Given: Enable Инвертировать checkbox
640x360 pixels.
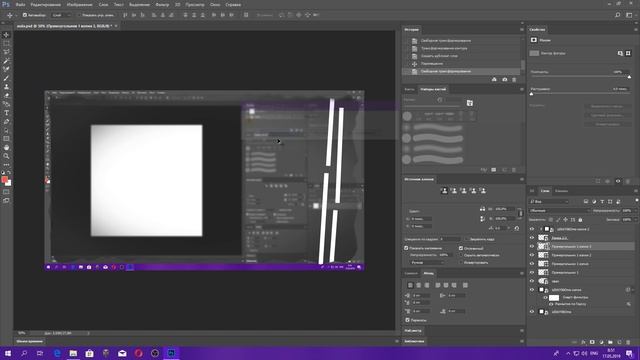Looking at the screenshot, I should pyautogui.click(x=461, y=263).
